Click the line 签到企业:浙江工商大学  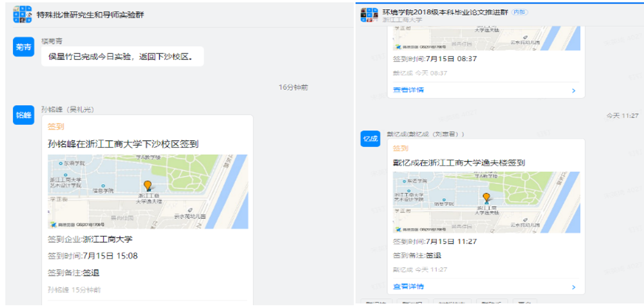(90, 239)
